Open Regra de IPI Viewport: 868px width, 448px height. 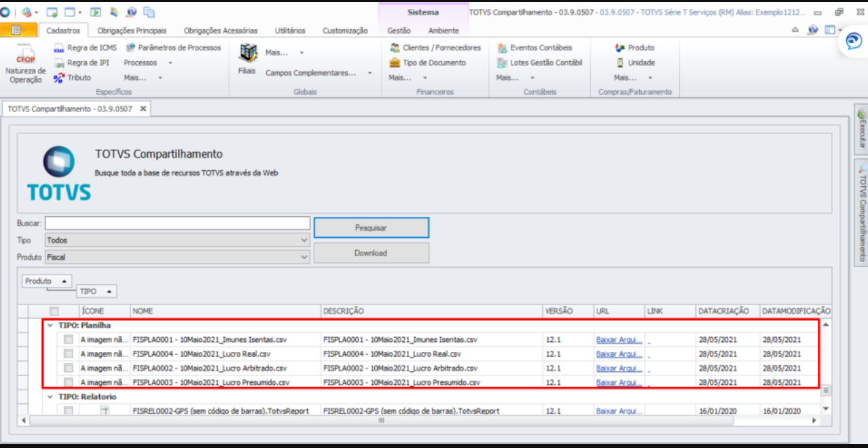[81, 63]
